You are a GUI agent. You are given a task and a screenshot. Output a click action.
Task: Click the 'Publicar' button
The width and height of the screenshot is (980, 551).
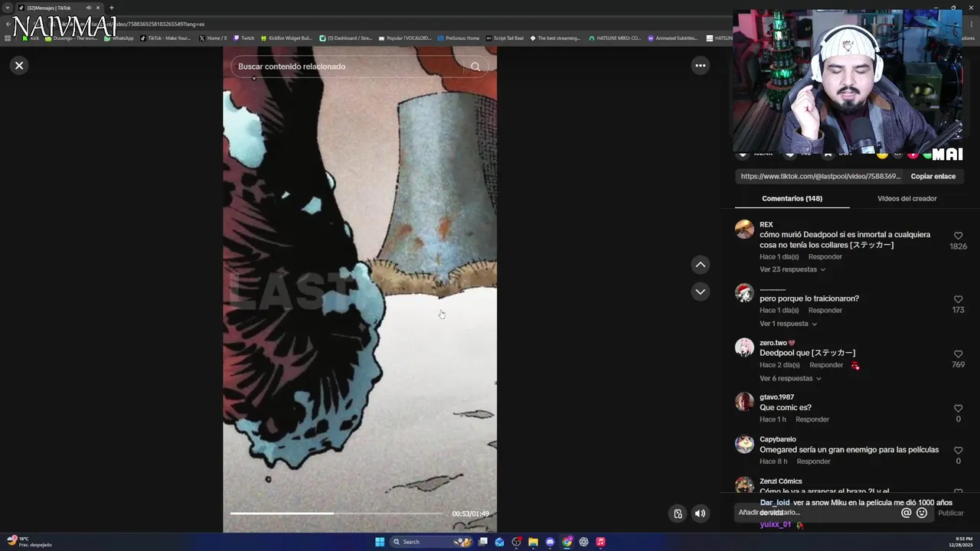(x=951, y=513)
